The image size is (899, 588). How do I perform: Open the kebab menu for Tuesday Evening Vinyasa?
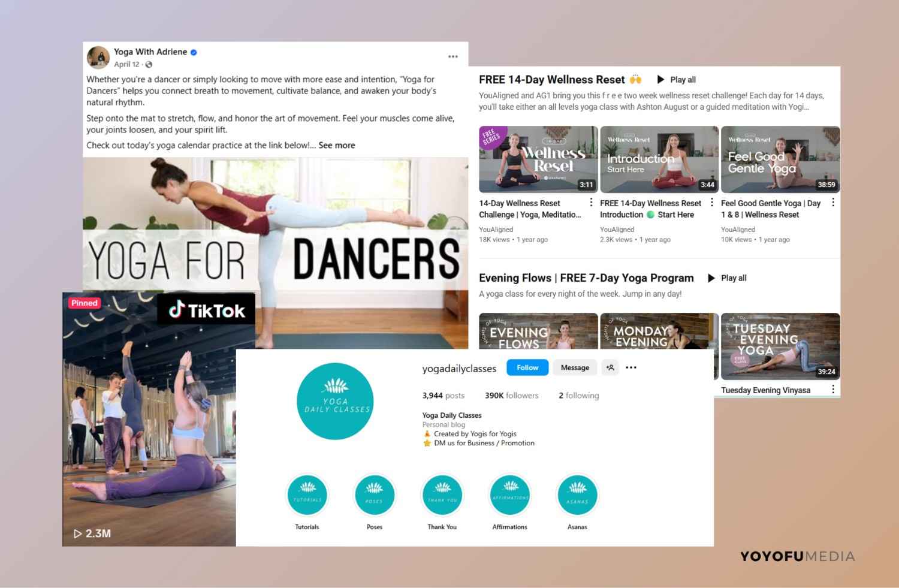833,389
